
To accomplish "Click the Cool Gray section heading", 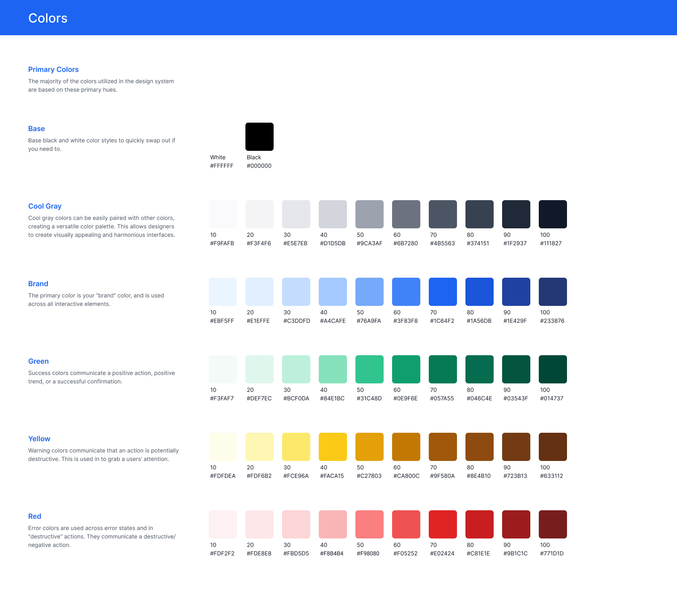I will (45, 206).
